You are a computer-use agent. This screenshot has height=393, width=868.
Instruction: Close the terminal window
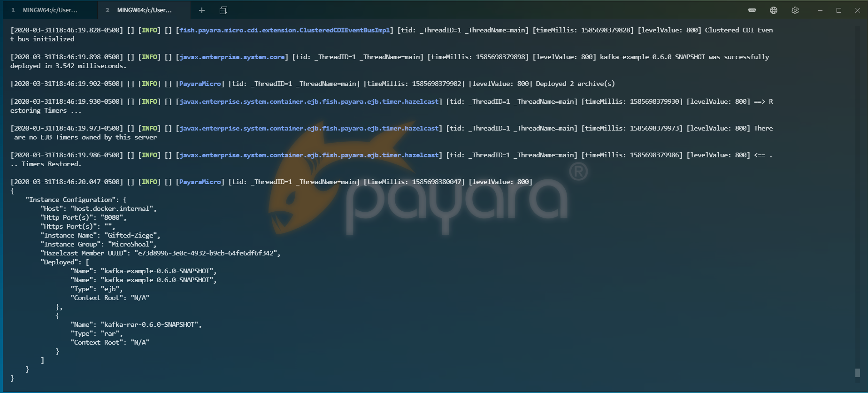tap(858, 10)
